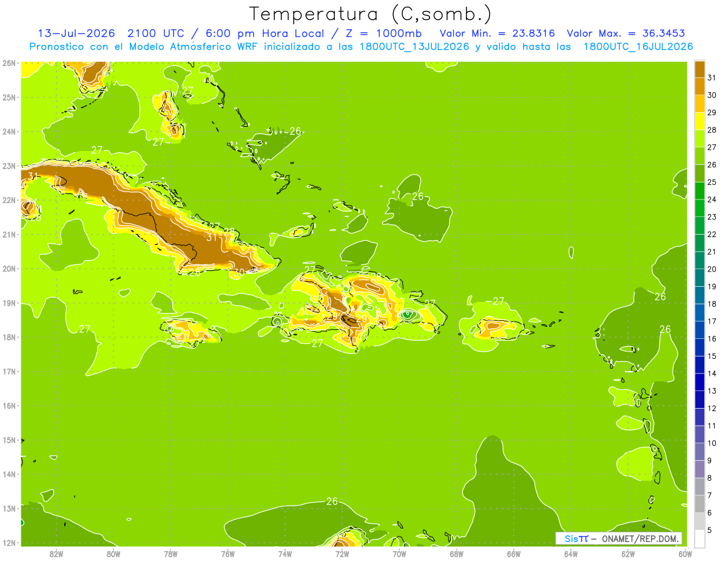Click legend value 19 on the color bar
728x562 pixels.
pos(712,287)
